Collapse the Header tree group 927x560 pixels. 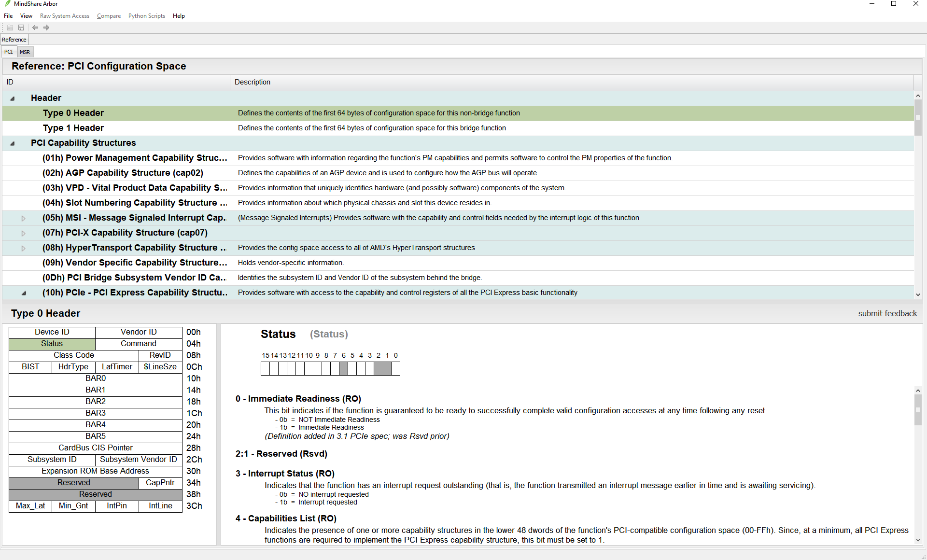click(x=13, y=98)
